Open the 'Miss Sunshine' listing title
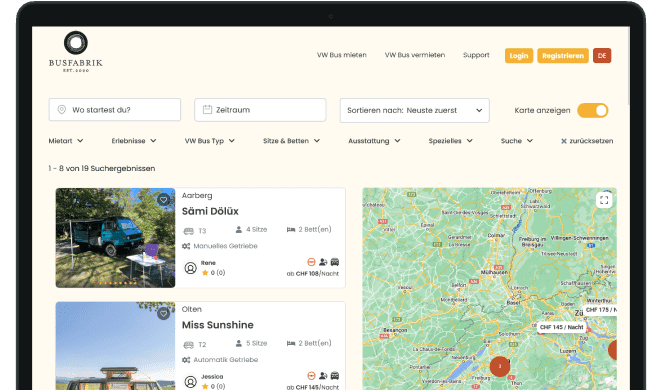 218,325
